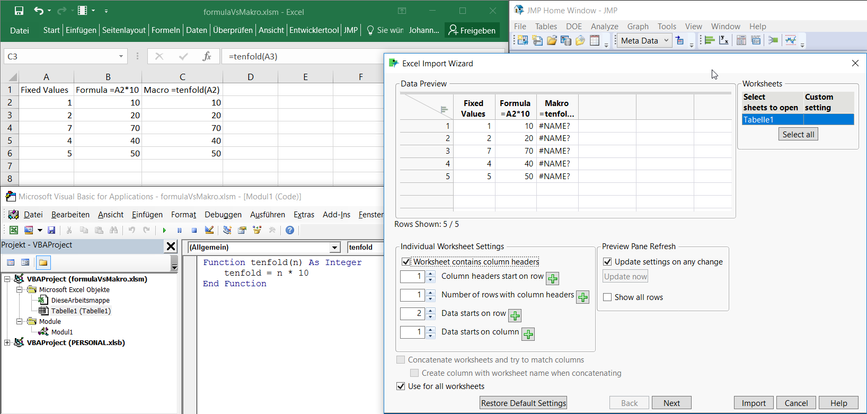The width and height of the screenshot is (867, 414).
Task: Expand the VBAProject (PERSONAL.xlsb) tree node
Action: coord(6,342)
